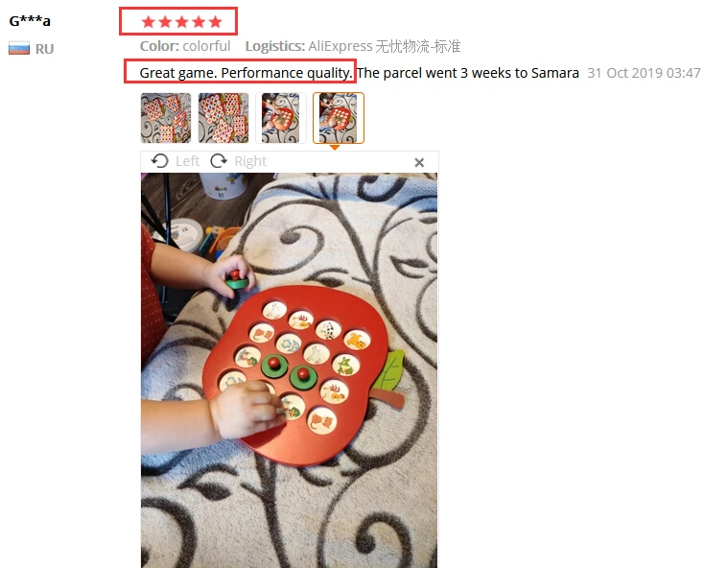The height and width of the screenshot is (568, 728).
Task: Click the first rating star
Action: click(x=148, y=22)
